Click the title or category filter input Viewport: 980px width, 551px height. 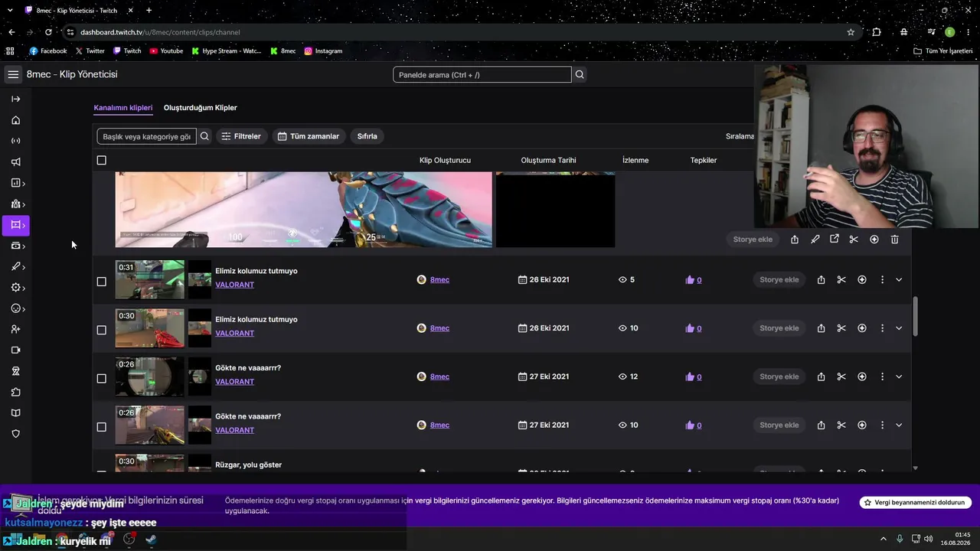(146, 136)
